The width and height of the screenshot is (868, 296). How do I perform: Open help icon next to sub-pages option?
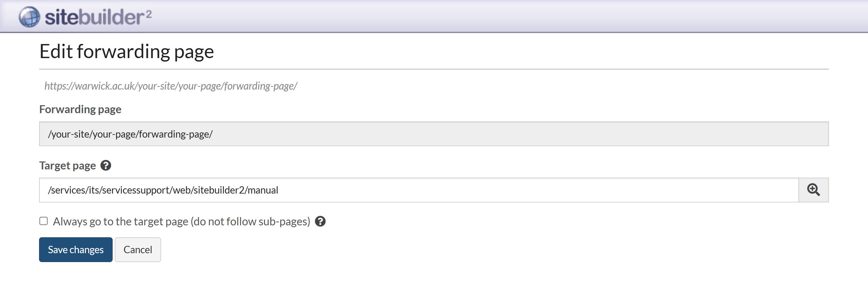320,222
